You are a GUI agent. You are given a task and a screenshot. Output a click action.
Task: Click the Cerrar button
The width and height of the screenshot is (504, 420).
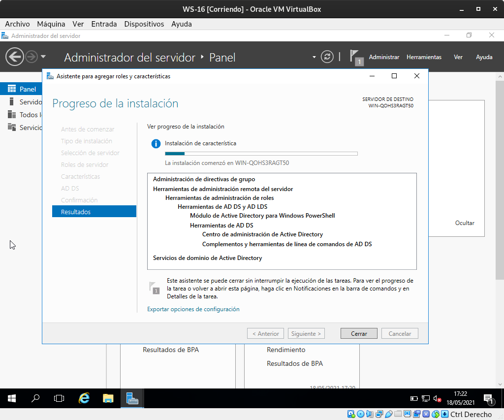[x=359, y=333]
